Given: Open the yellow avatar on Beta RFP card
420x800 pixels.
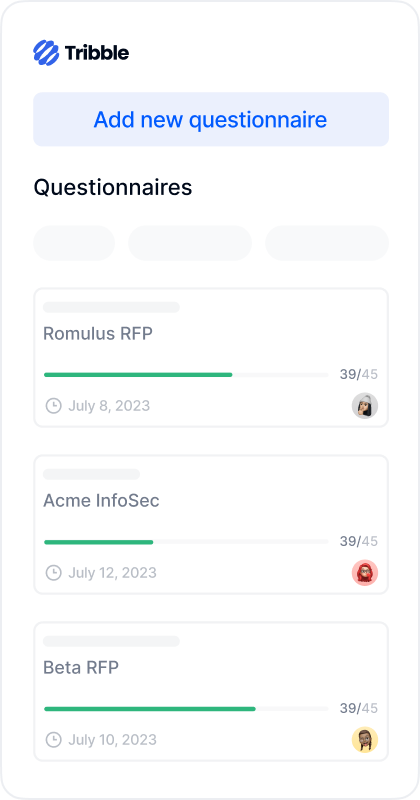Looking at the screenshot, I should (x=365, y=740).
